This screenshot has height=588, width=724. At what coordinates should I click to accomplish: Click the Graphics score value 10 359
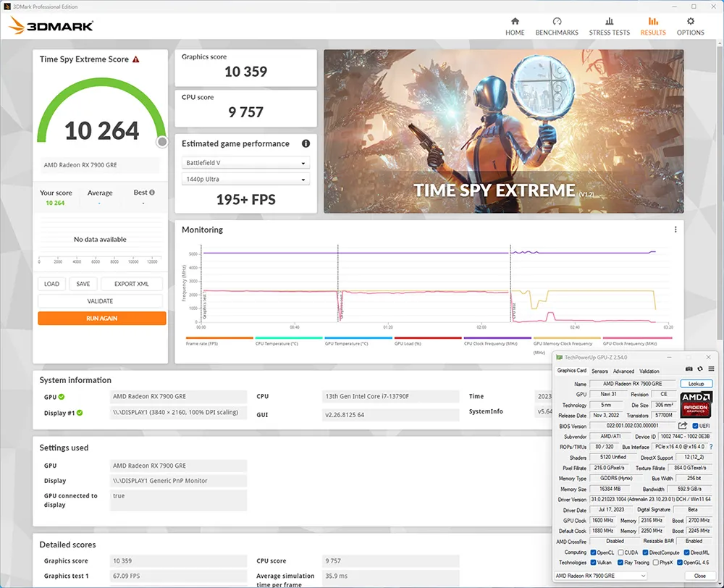pyautogui.click(x=245, y=72)
